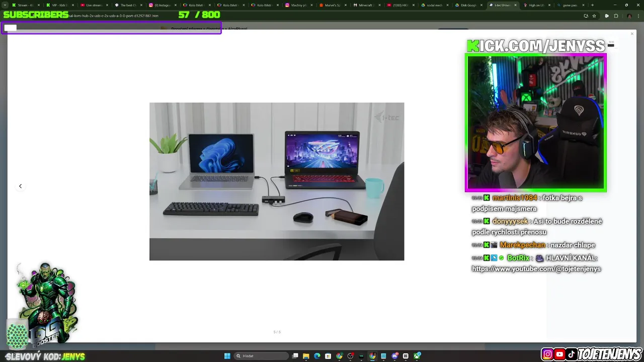Open Task View from the taskbar
The width and height of the screenshot is (644, 362).
pyautogui.click(x=295, y=356)
